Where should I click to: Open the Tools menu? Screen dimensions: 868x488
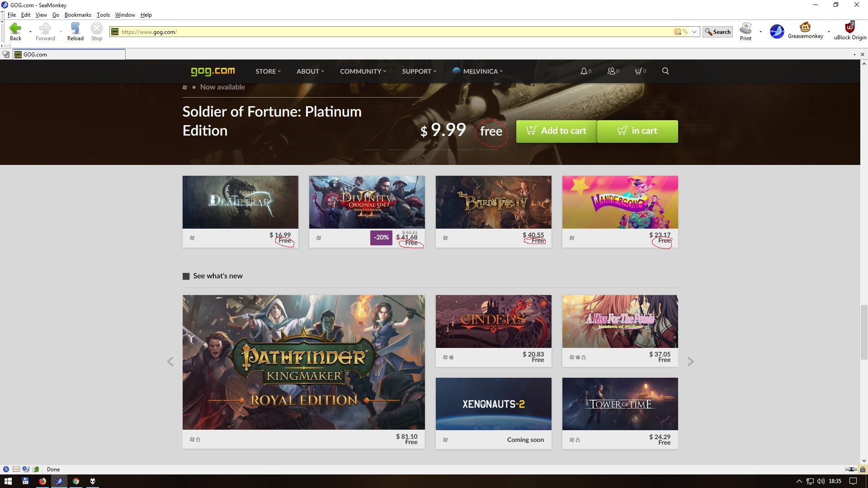coord(103,14)
